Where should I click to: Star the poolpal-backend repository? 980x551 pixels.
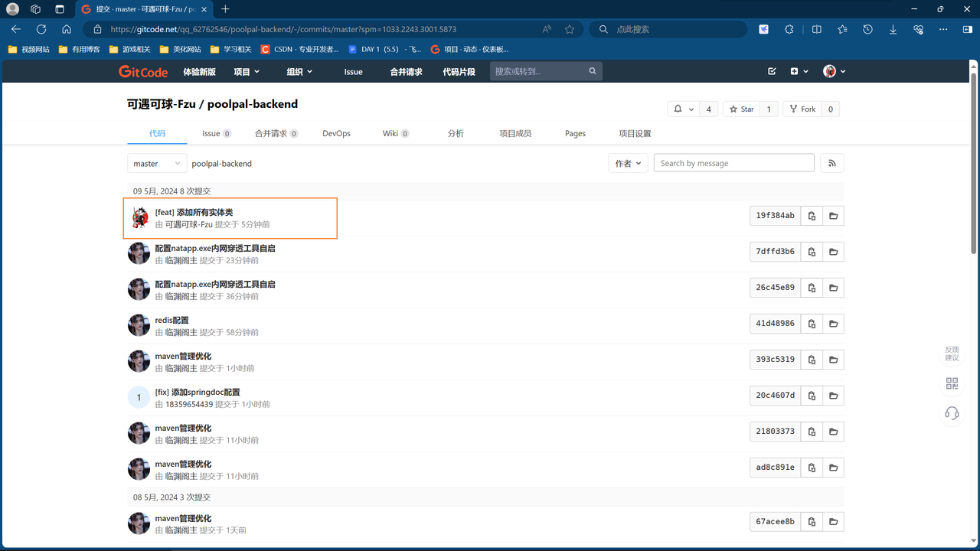pyautogui.click(x=741, y=109)
